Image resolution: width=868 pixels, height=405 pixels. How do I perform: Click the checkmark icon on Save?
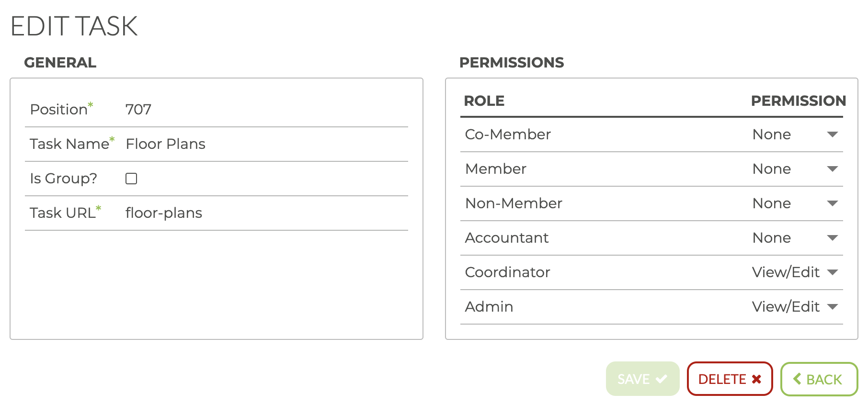click(x=662, y=379)
